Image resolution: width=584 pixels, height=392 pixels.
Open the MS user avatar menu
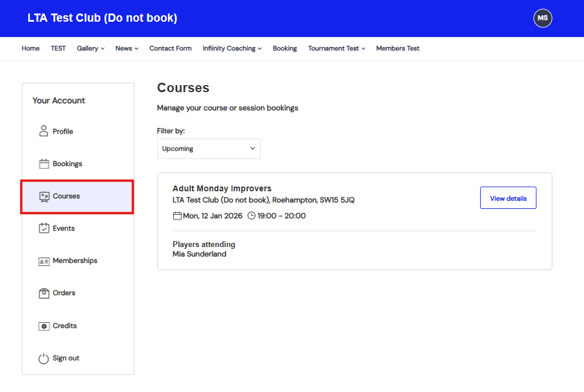542,18
